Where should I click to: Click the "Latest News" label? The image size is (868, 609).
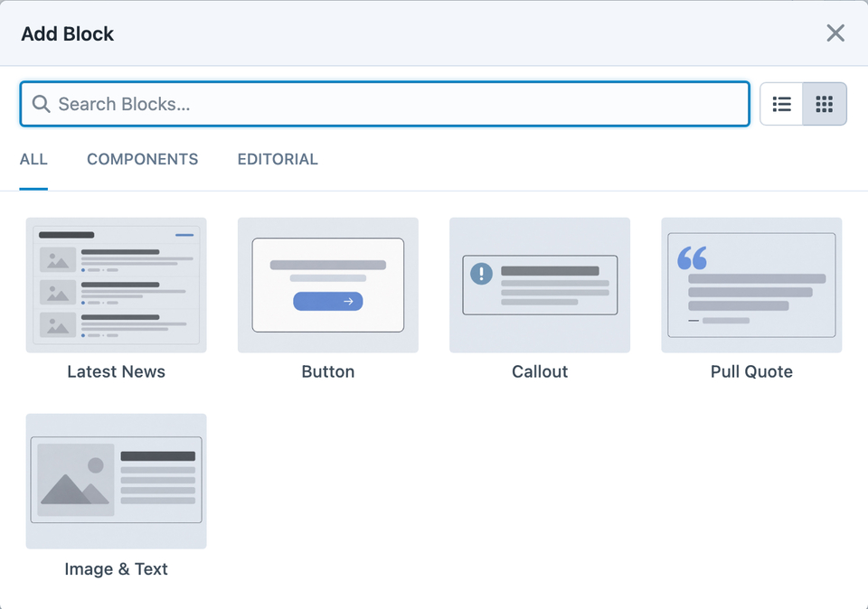117,371
